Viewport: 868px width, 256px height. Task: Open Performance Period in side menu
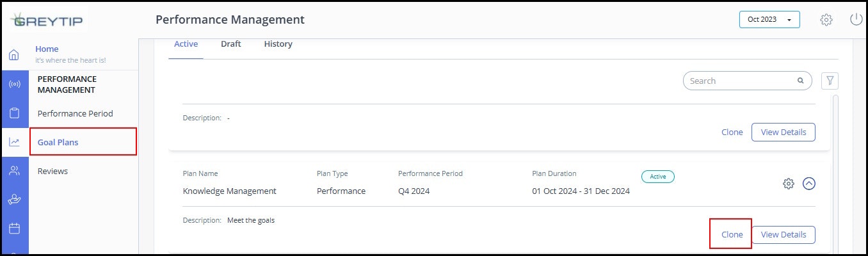[75, 114]
